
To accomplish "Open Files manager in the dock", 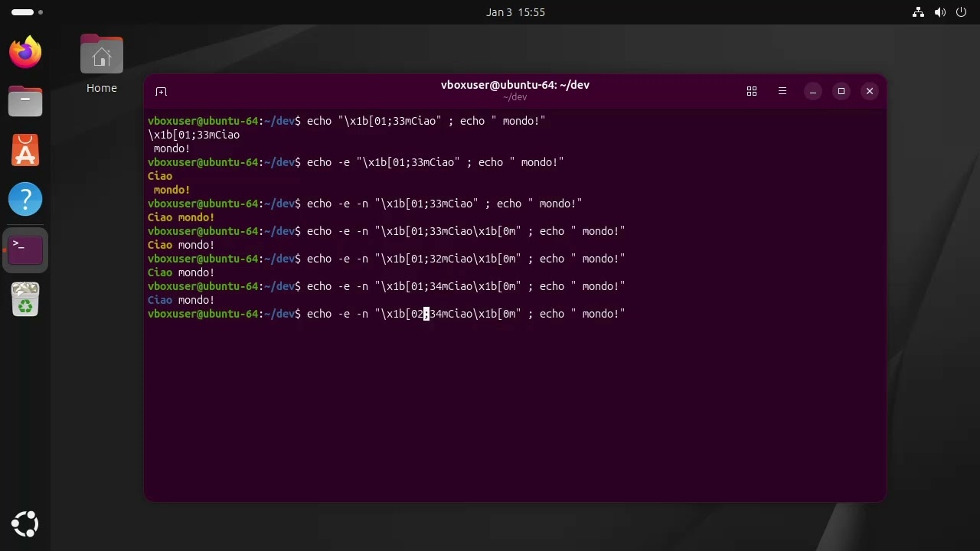I will click(x=25, y=101).
